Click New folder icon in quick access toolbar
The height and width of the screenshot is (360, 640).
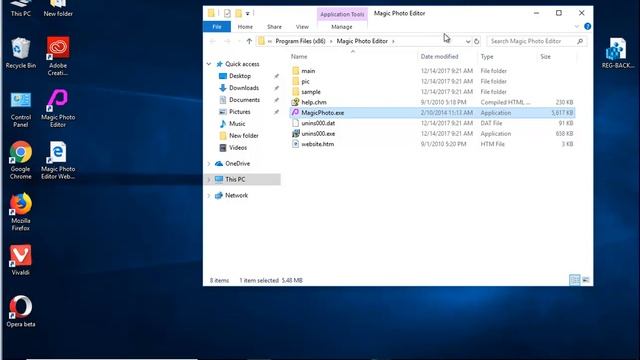pos(238,13)
